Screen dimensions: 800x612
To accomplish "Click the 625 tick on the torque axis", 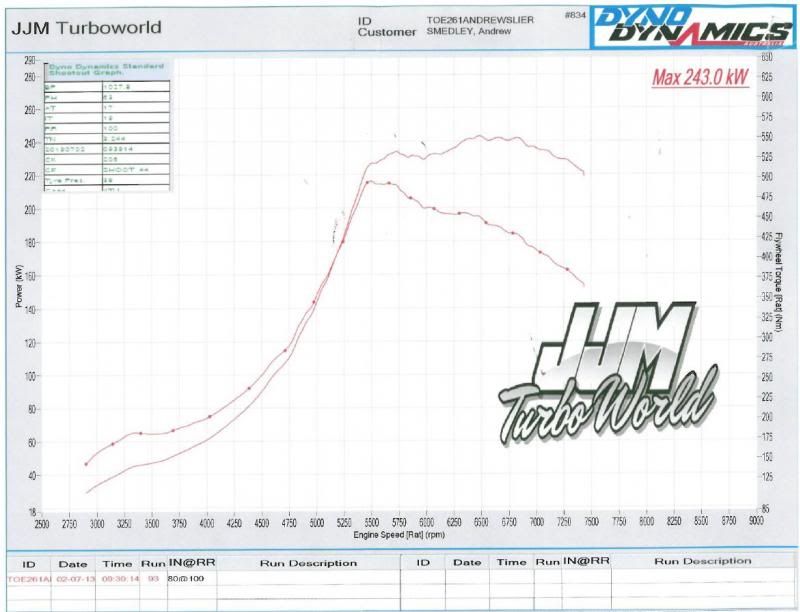I will tap(767, 78).
